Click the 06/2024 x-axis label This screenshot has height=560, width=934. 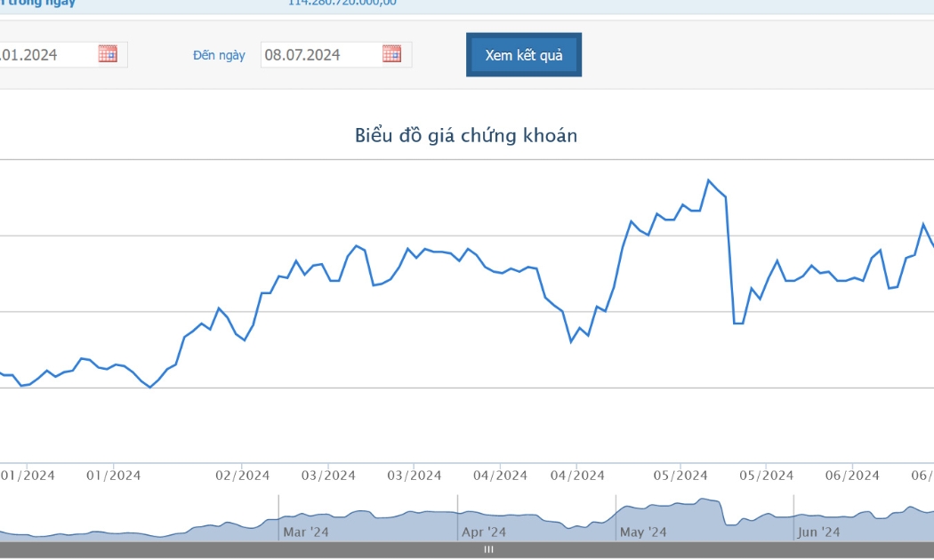tap(852, 476)
